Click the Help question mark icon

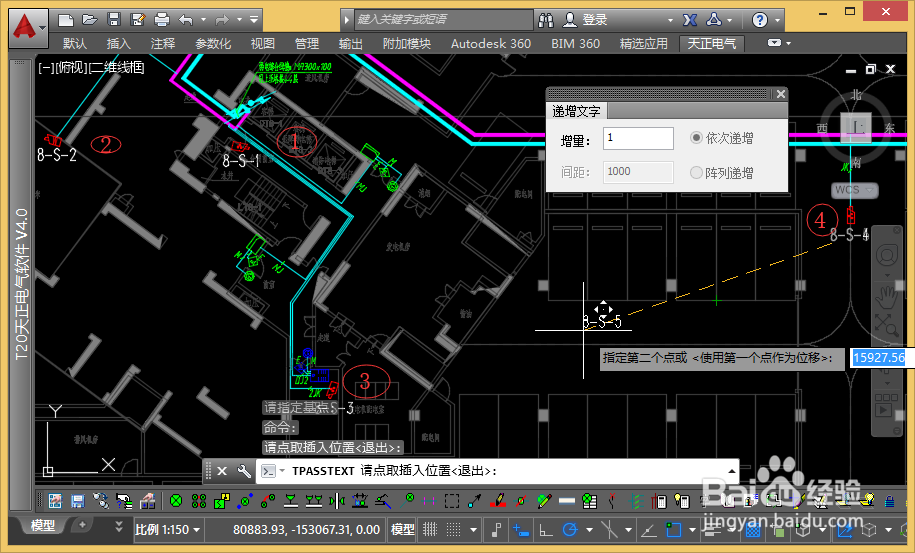point(759,20)
